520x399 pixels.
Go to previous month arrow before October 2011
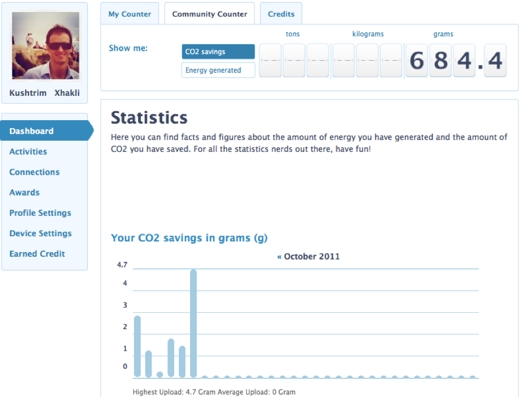click(x=279, y=257)
